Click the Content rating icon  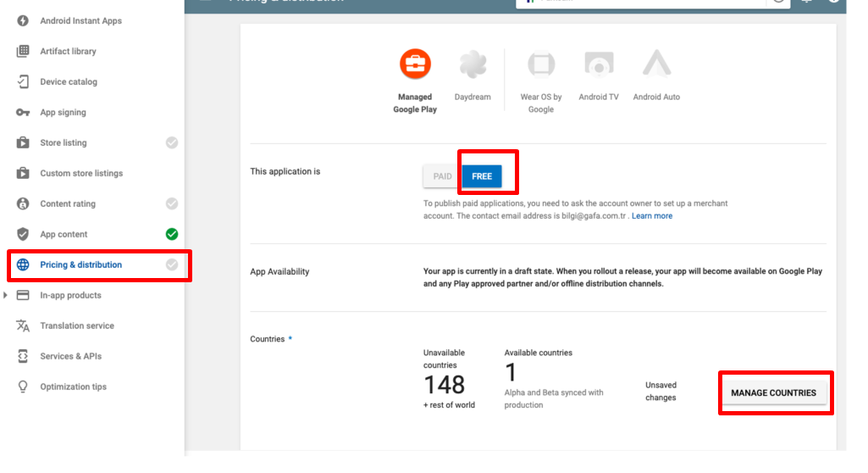(x=23, y=203)
